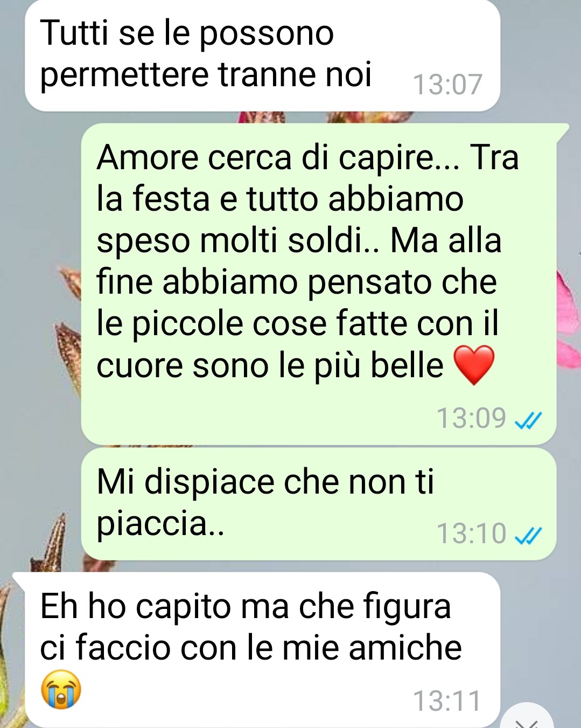The width and height of the screenshot is (581, 728).
Task: Click the red heart emoji
Action: pos(474,365)
